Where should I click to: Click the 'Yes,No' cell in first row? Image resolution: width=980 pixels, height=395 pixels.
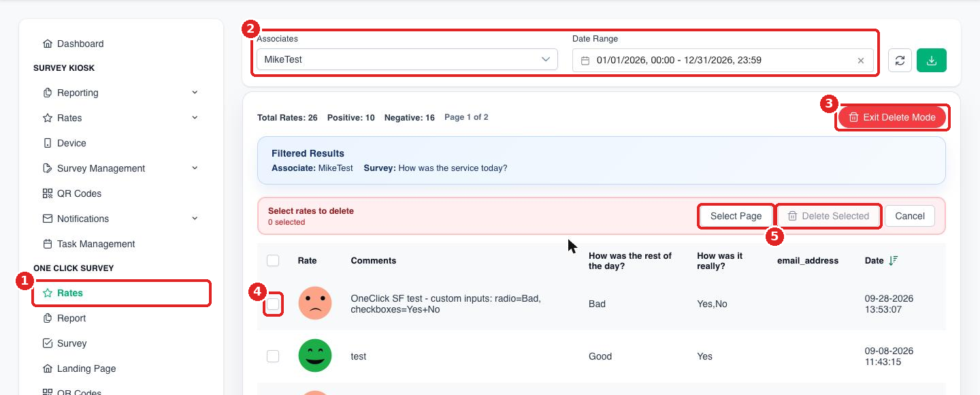pyautogui.click(x=712, y=304)
